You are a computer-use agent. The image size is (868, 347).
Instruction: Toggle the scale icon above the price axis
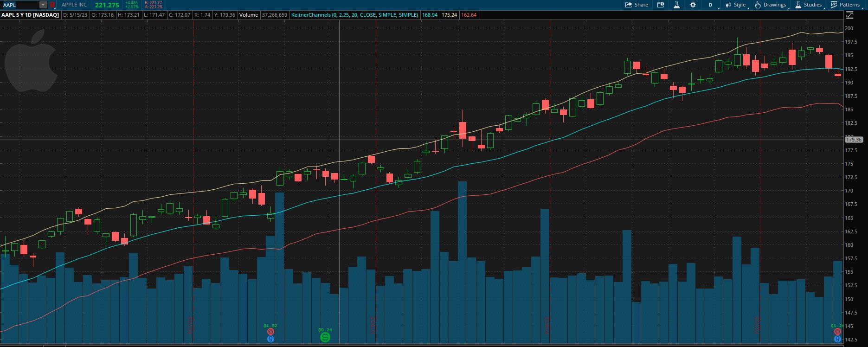(x=849, y=15)
